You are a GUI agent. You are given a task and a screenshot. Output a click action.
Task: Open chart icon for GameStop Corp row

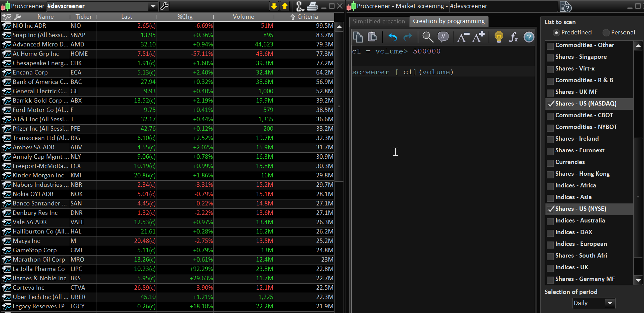[x=7, y=251]
